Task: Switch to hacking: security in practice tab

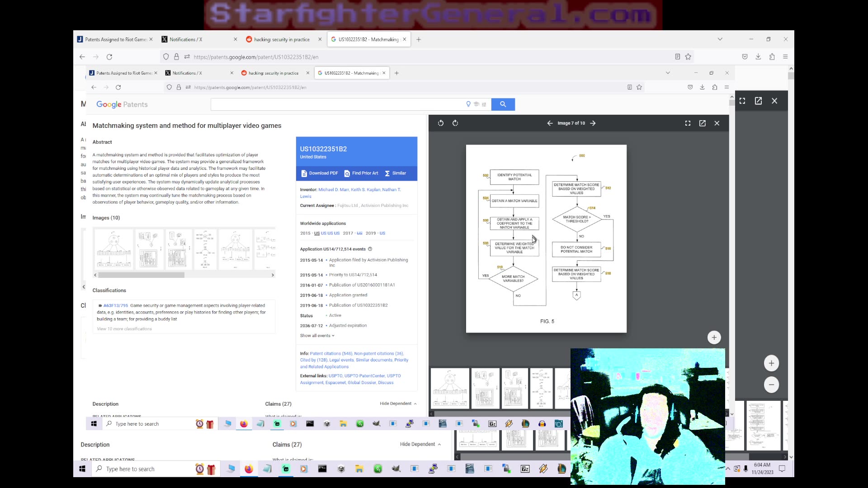Action: (x=281, y=39)
